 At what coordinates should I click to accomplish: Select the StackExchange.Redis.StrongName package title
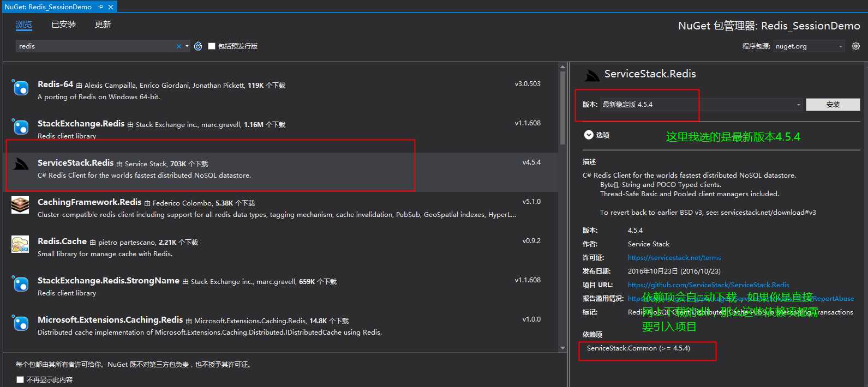pyautogui.click(x=109, y=281)
